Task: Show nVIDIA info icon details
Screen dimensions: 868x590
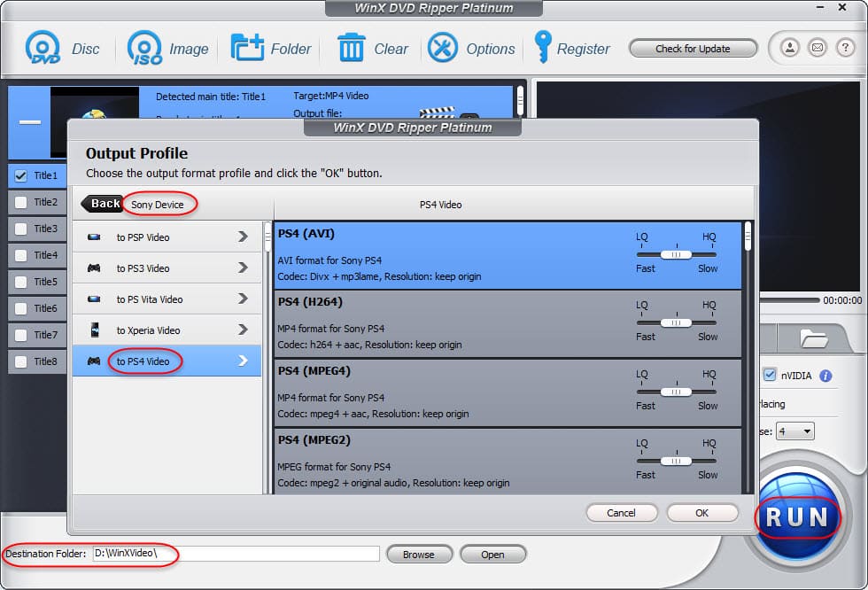Action: (825, 376)
